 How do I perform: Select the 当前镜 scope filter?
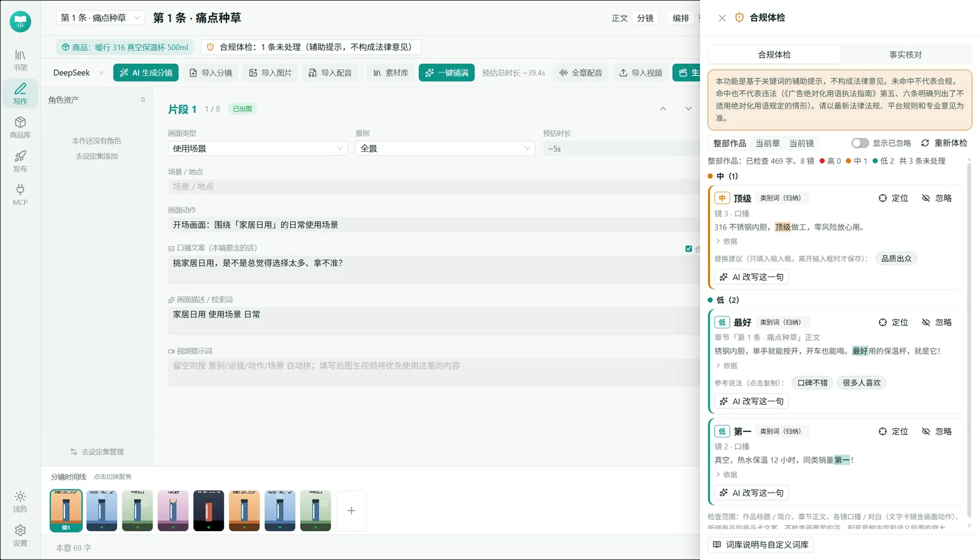tap(801, 143)
